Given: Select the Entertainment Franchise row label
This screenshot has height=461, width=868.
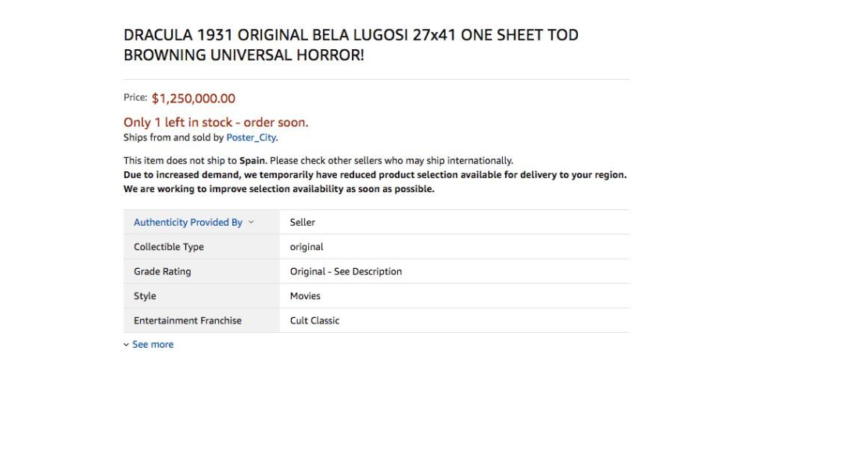Looking at the screenshot, I should pos(188,320).
